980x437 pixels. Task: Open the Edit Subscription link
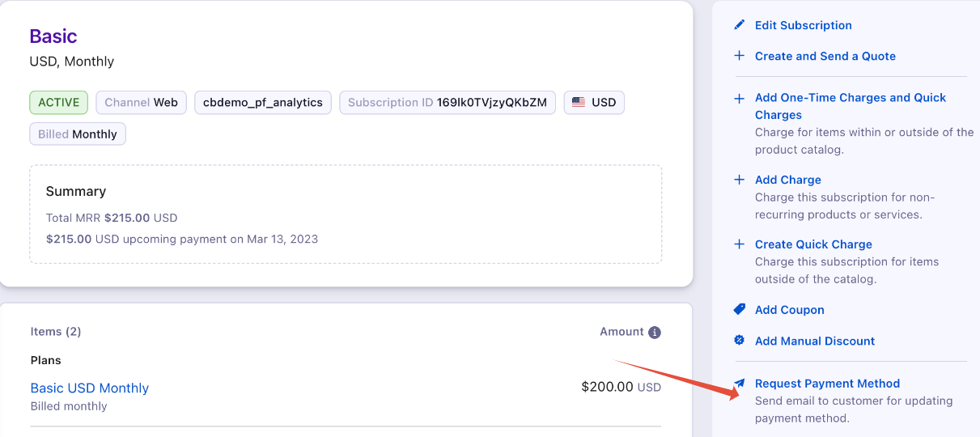click(803, 25)
